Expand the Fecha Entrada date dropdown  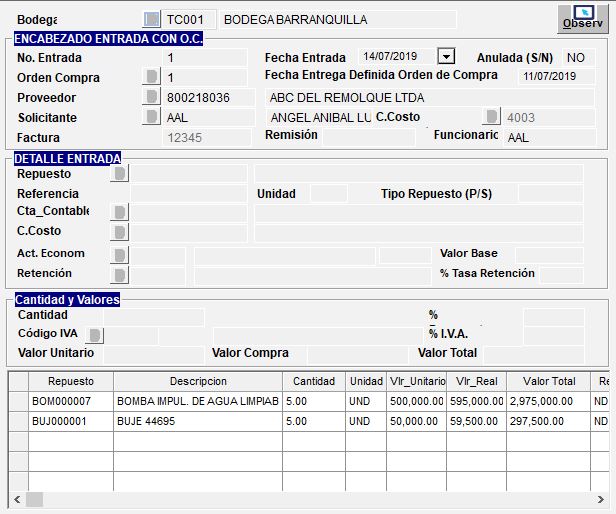(x=446, y=57)
